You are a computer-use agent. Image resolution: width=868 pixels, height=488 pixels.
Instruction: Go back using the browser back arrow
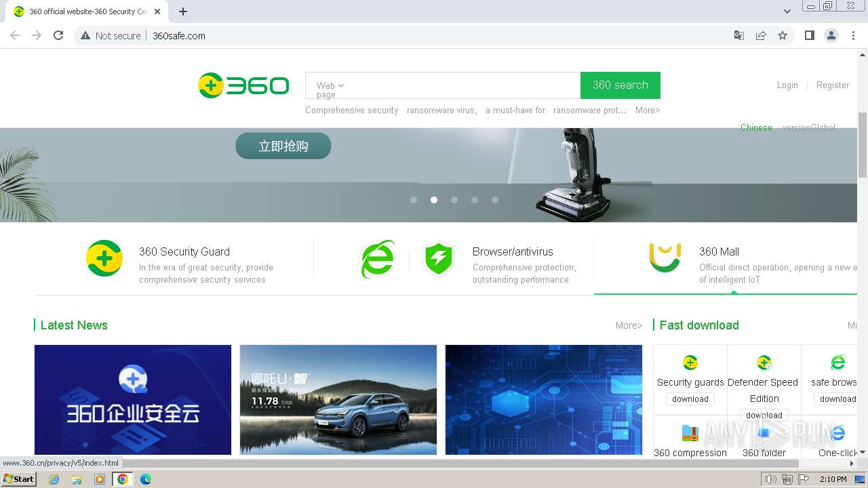tap(15, 35)
